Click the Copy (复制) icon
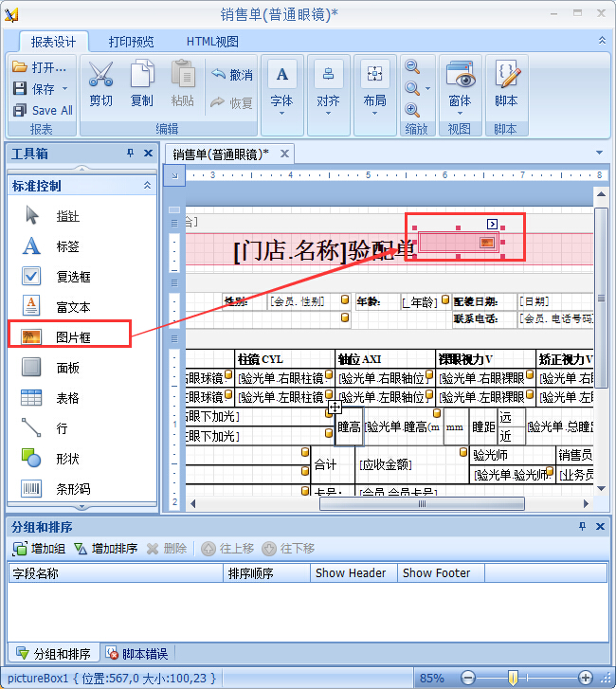The image size is (616, 689). click(x=142, y=76)
